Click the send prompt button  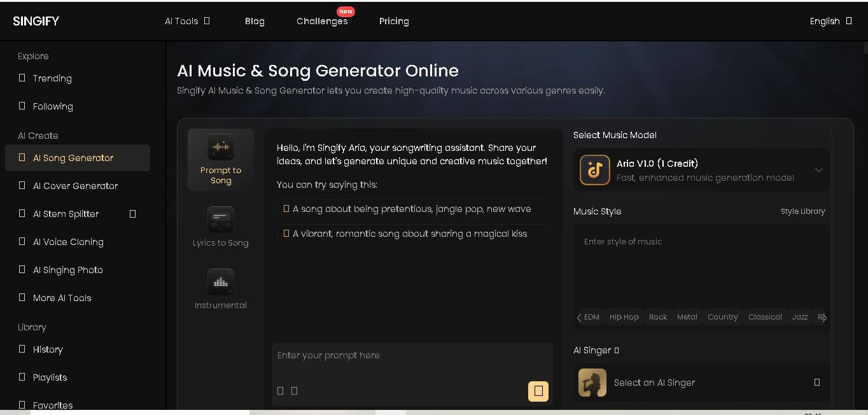(x=538, y=391)
